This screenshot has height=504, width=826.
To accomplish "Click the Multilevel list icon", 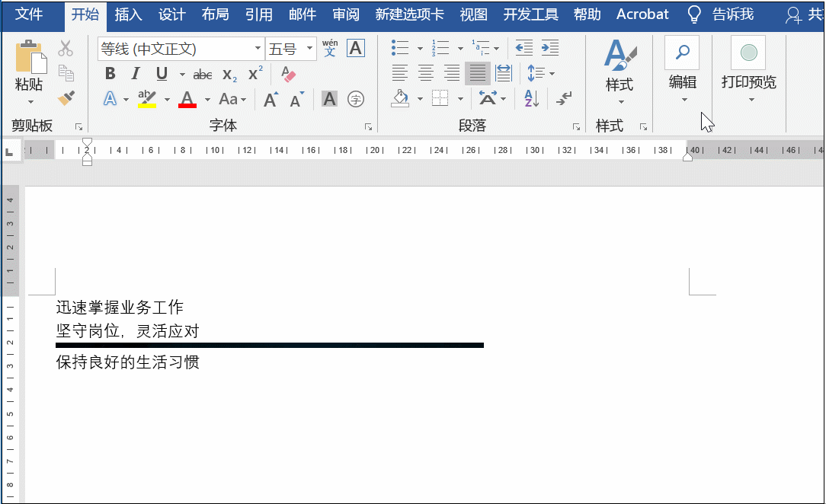I will point(480,48).
